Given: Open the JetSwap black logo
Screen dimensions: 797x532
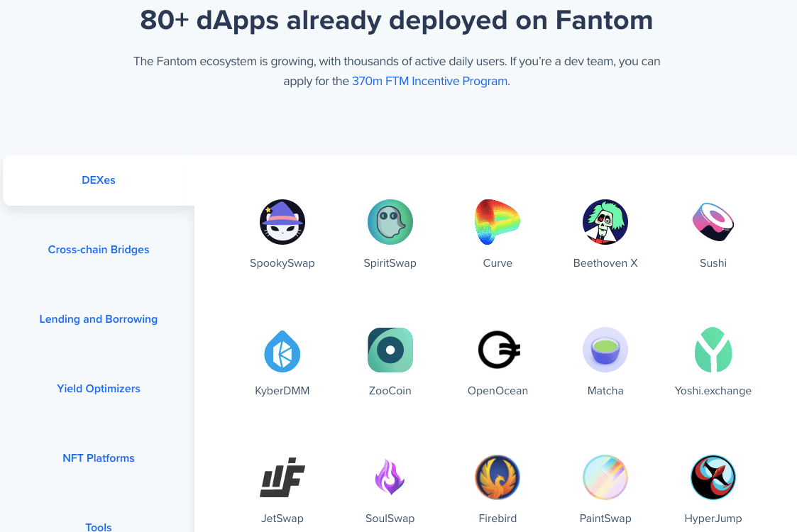Looking at the screenshot, I should coord(282,477).
